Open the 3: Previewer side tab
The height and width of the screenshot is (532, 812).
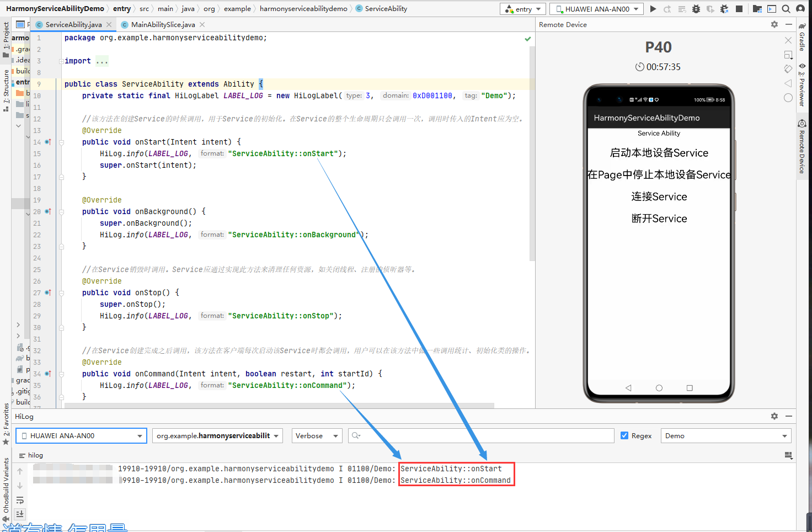coord(802,86)
